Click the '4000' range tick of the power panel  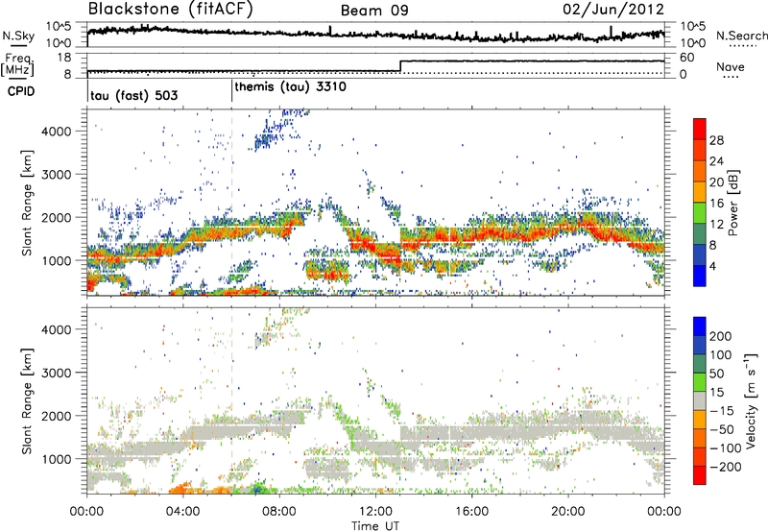click(57, 132)
